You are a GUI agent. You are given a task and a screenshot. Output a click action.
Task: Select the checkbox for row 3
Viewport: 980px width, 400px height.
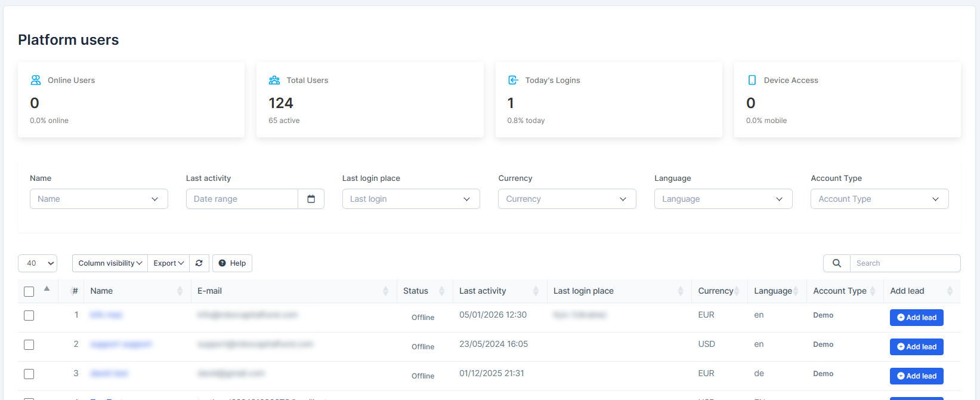29,374
